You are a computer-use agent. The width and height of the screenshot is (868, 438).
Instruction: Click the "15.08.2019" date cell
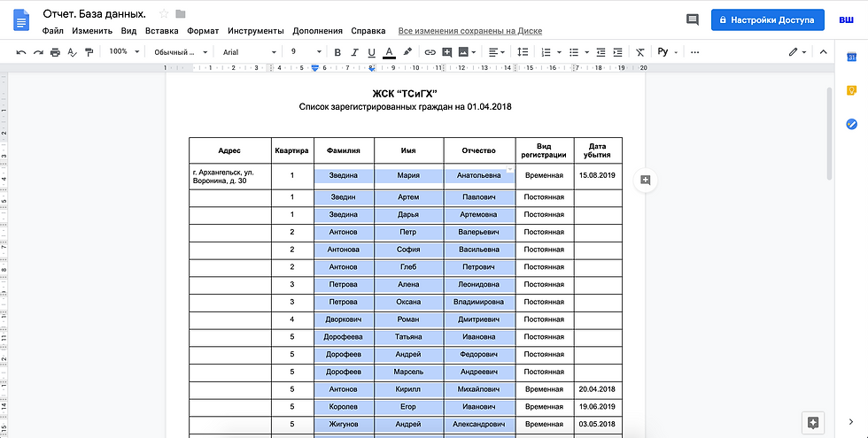(597, 175)
